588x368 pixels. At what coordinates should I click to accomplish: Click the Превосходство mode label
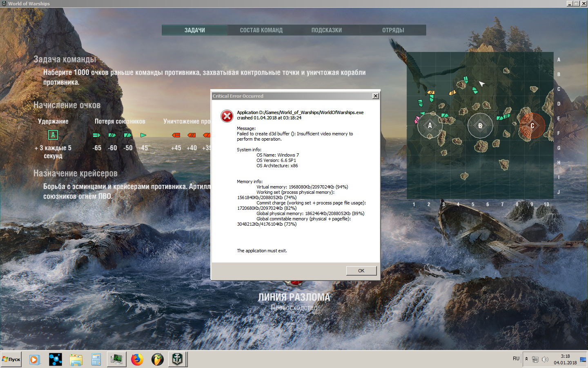pyautogui.click(x=294, y=307)
